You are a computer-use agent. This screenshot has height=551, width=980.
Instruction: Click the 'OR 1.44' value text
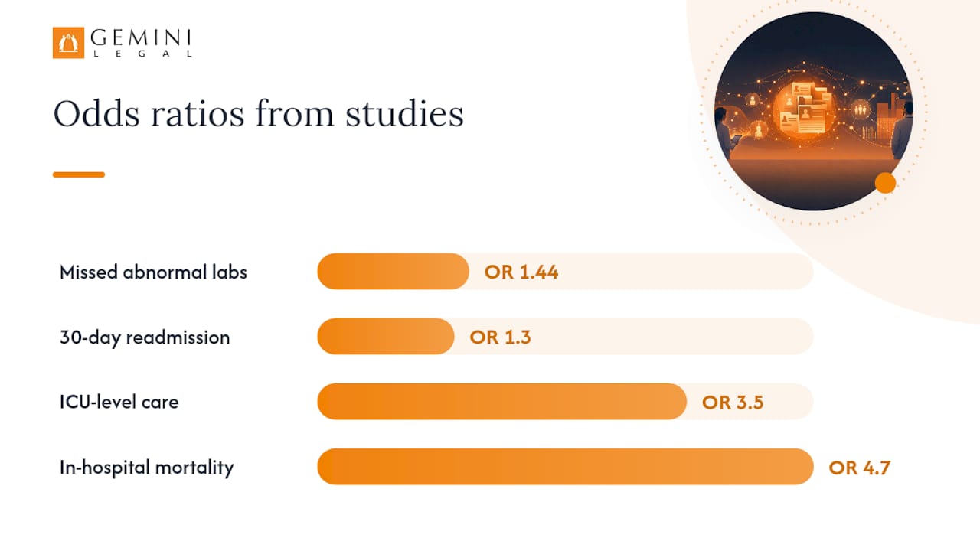point(521,272)
